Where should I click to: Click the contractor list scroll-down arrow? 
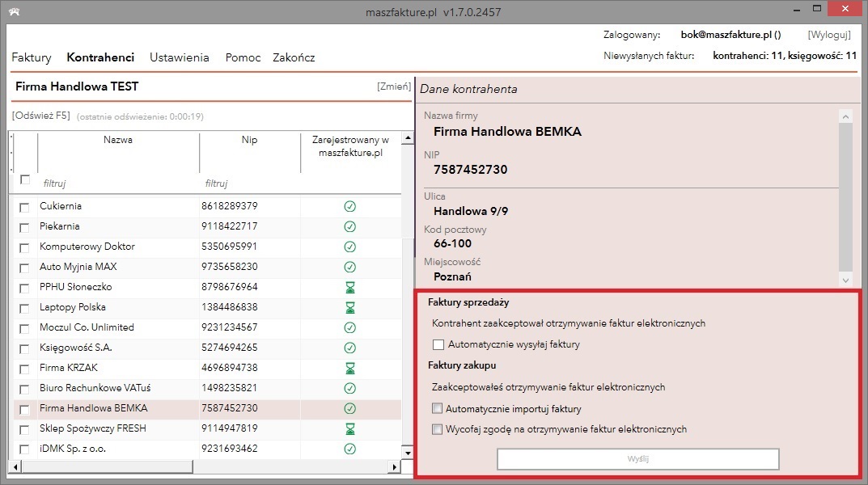click(x=408, y=453)
